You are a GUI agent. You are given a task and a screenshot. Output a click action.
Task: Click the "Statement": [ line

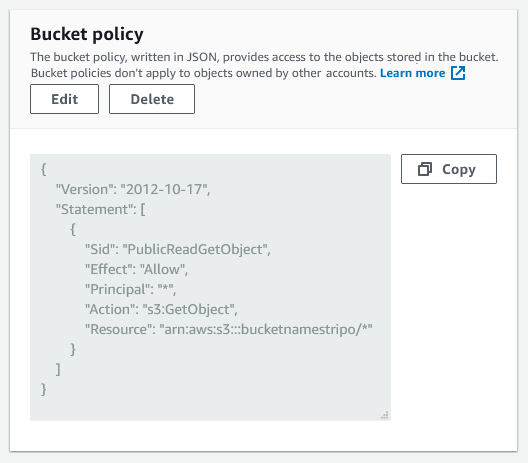(101, 209)
